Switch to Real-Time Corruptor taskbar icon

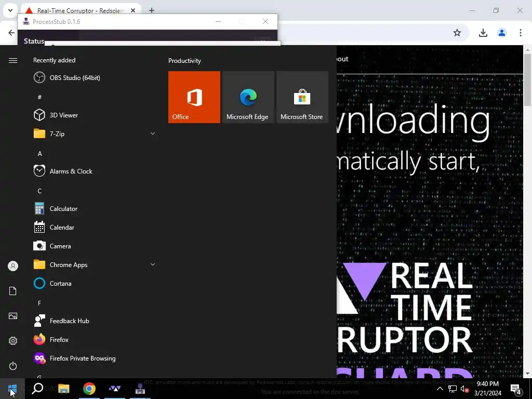click(x=115, y=389)
